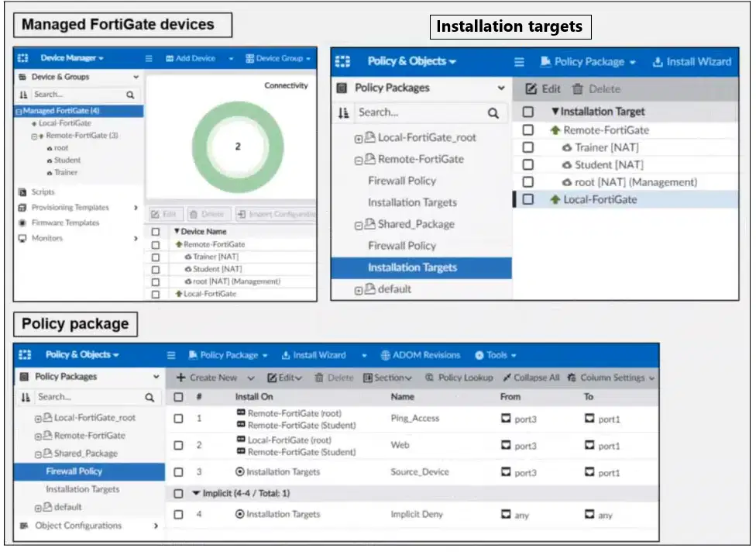The image size is (756, 552).
Task: Click grid icon in Installation targets Policy & Objects
Action: [343, 62]
